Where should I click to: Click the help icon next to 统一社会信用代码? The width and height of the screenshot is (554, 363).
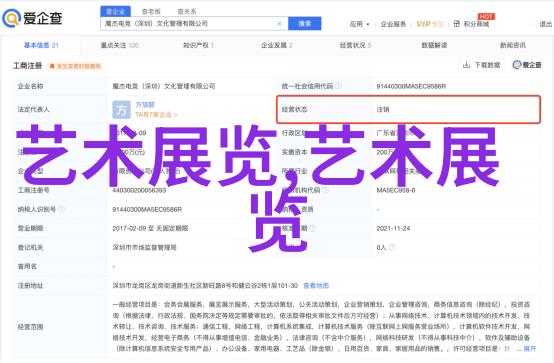tap(338, 86)
